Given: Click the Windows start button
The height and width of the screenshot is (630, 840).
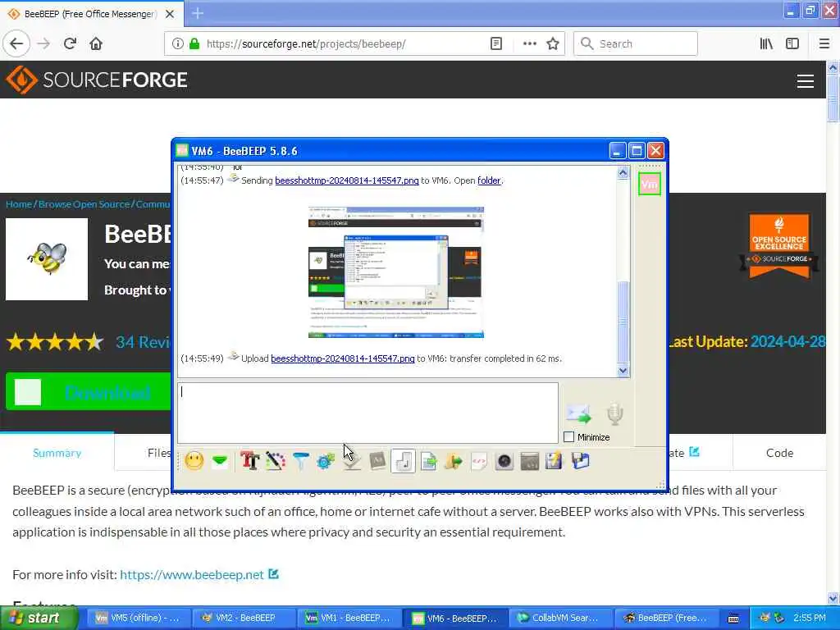Looking at the screenshot, I should click(39, 618).
